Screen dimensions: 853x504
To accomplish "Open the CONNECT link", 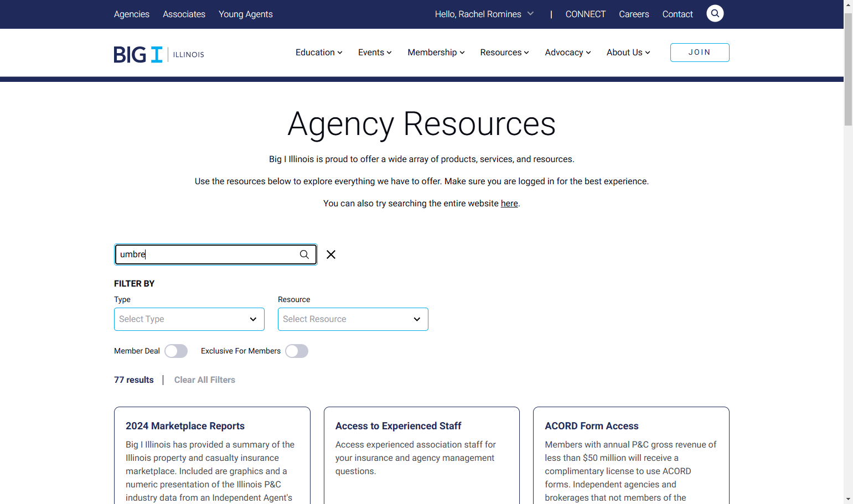I will pos(586,14).
